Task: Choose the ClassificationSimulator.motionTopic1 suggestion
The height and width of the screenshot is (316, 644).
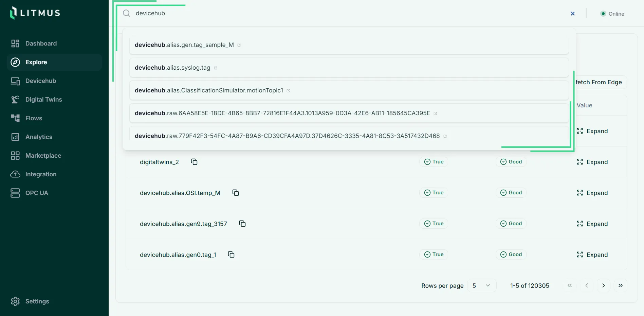Action: [x=349, y=90]
